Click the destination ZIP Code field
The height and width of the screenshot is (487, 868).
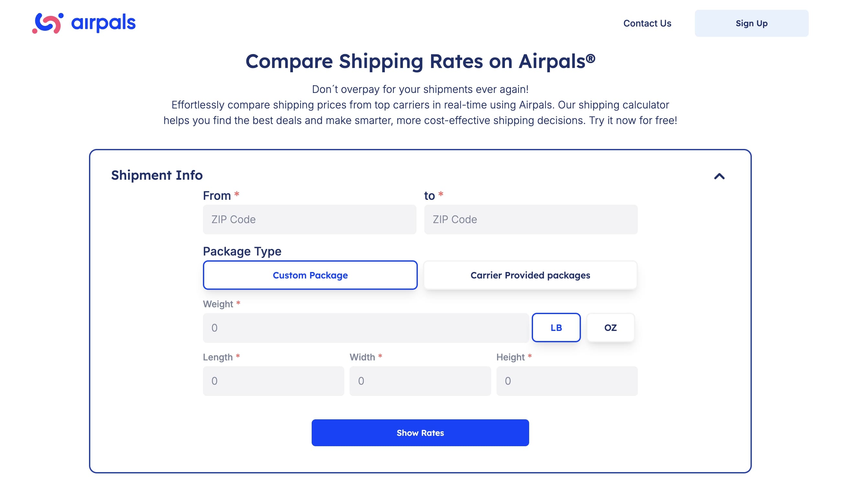[x=530, y=220]
